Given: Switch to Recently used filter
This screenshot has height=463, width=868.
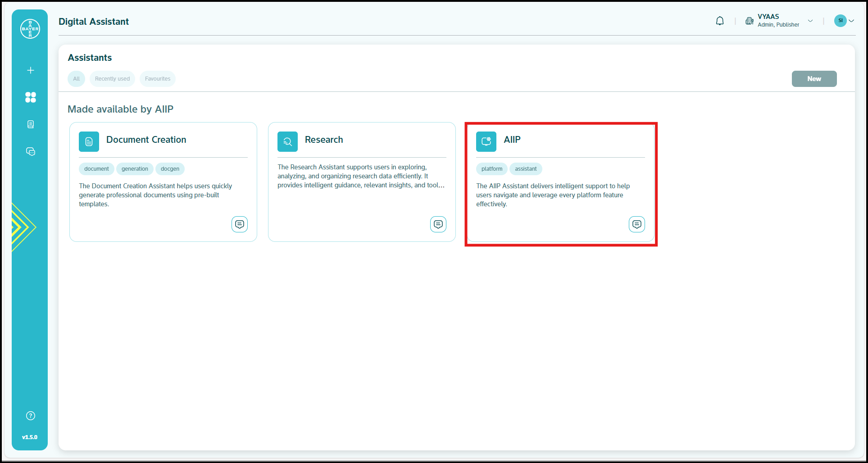Looking at the screenshot, I should (112, 79).
